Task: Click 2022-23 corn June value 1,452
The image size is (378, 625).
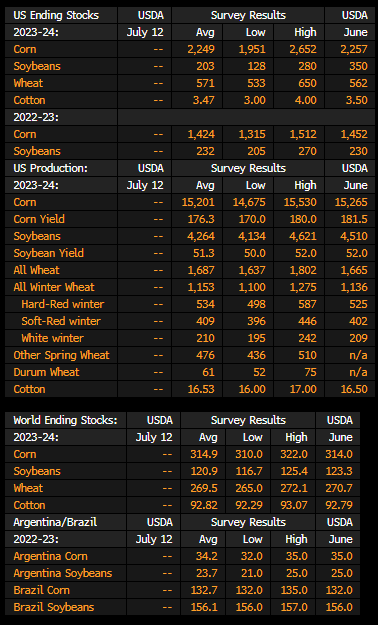Action: pos(354,134)
